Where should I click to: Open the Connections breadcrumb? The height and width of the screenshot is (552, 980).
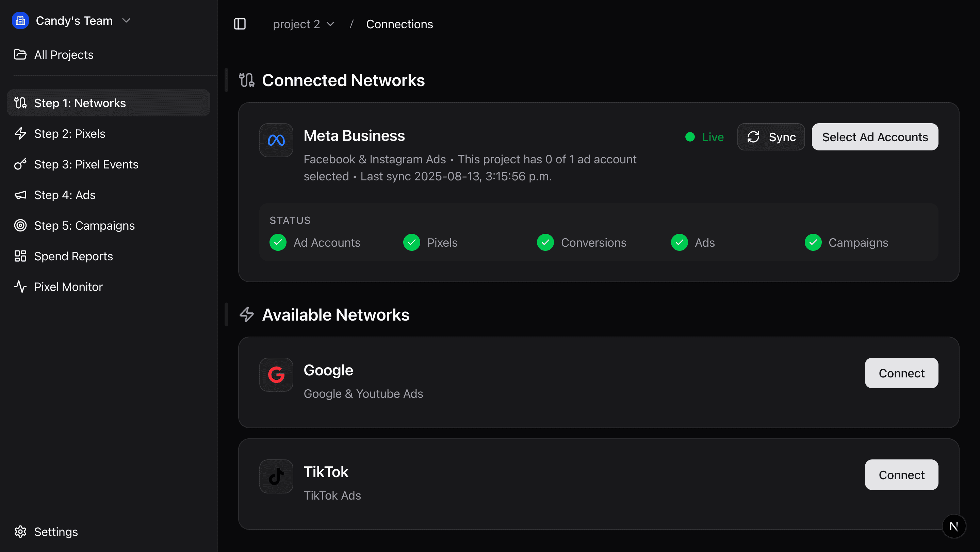[x=399, y=23]
